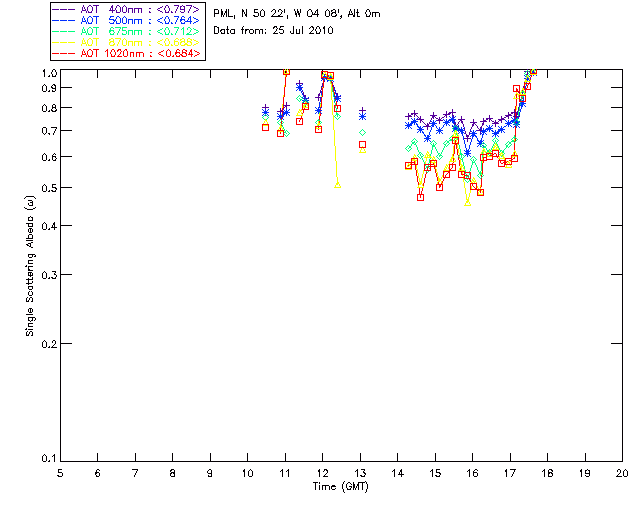Click the 'Data from: 25 Jul 2010' text
The height and width of the screenshot is (512, 640).
(273, 31)
